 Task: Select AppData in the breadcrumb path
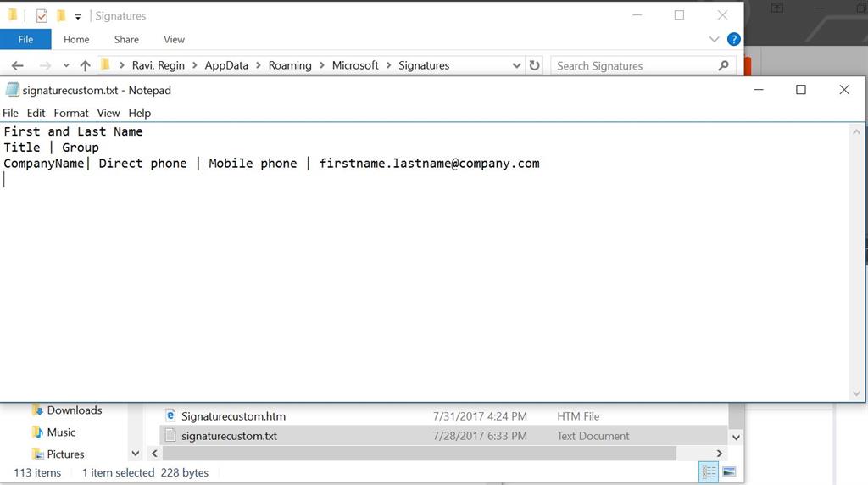click(x=226, y=65)
